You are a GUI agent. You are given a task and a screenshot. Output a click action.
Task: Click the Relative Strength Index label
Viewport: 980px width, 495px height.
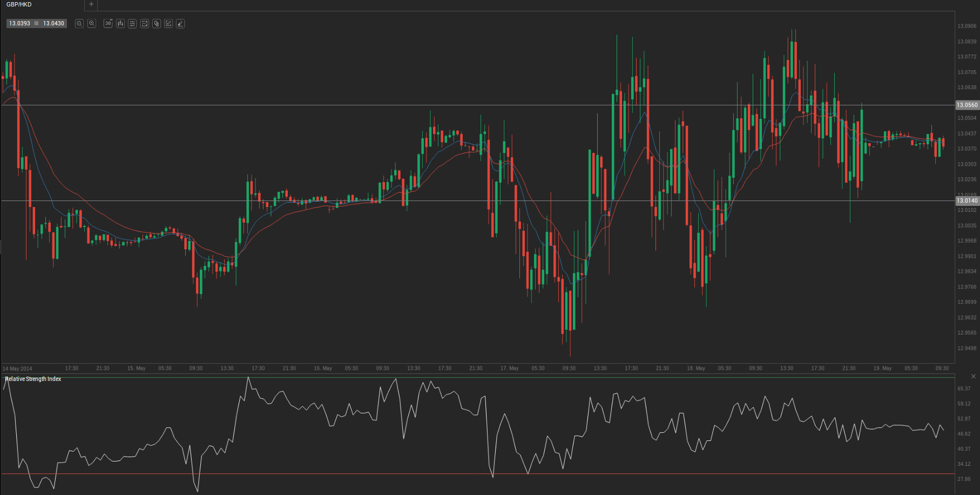[x=33, y=379]
